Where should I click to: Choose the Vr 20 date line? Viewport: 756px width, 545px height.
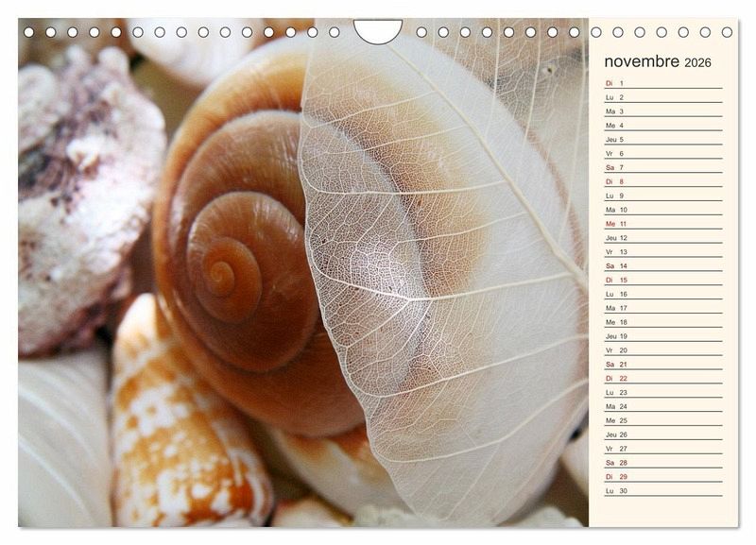662,350
